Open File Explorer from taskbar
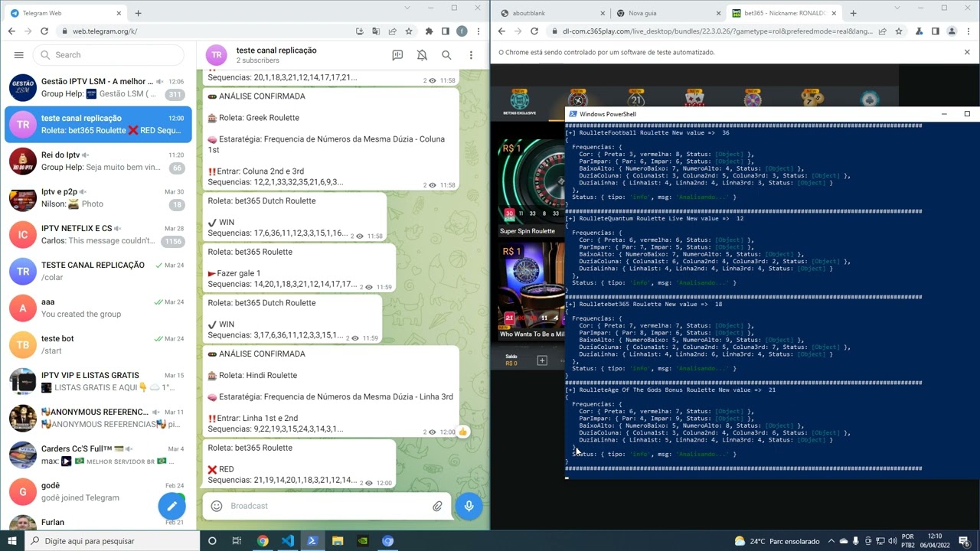The height and width of the screenshot is (551, 980). [338, 541]
